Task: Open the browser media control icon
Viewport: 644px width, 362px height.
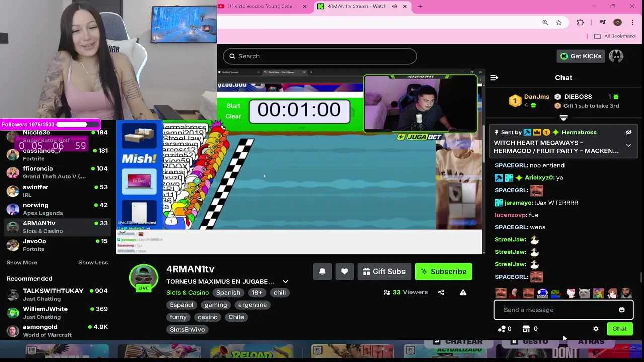Action: click(x=602, y=22)
